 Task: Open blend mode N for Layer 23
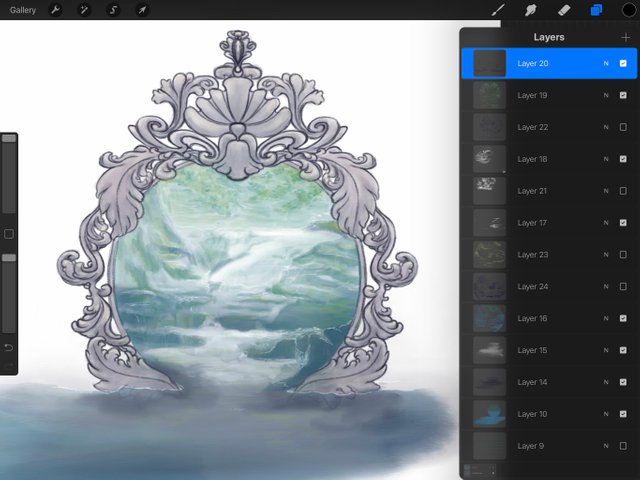(606, 254)
